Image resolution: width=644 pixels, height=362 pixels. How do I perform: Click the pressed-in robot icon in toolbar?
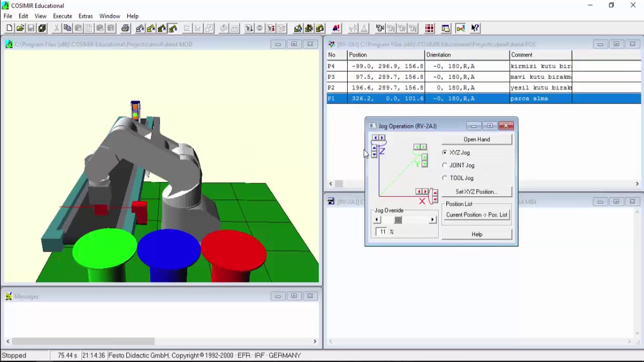point(173,28)
